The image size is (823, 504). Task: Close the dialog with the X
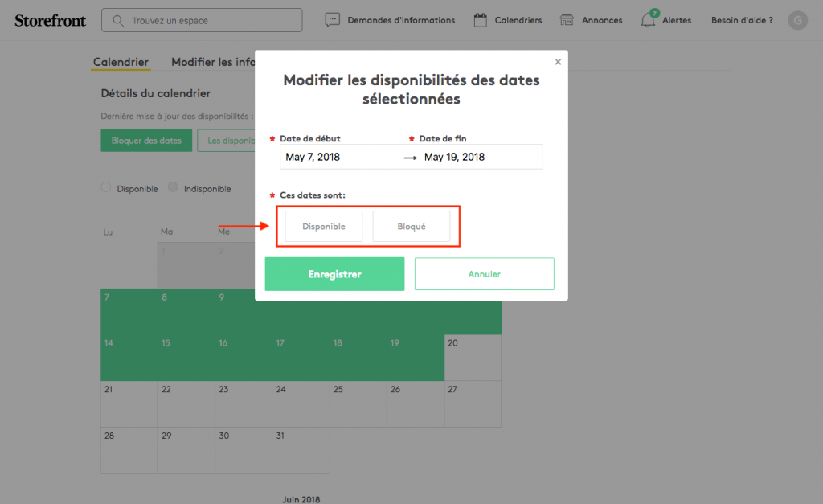coord(558,62)
